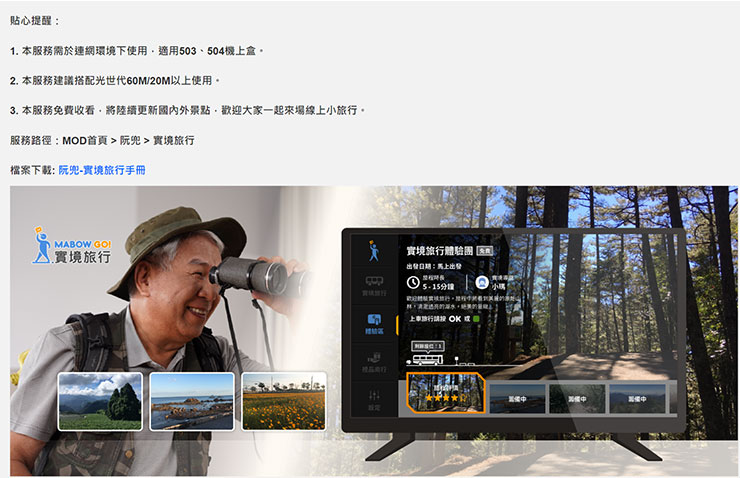The height and width of the screenshot is (478, 740).
Task: Click the guide figure icon atop TV sidebar
Action: pyautogui.click(x=374, y=250)
